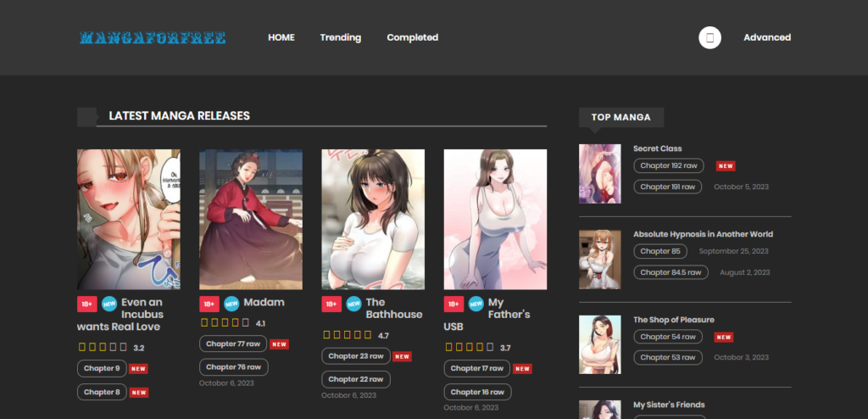Open Chapter 84.5 raw of Absolute Hypnosis
Image resolution: width=868 pixels, height=419 pixels.
coord(671,272)
